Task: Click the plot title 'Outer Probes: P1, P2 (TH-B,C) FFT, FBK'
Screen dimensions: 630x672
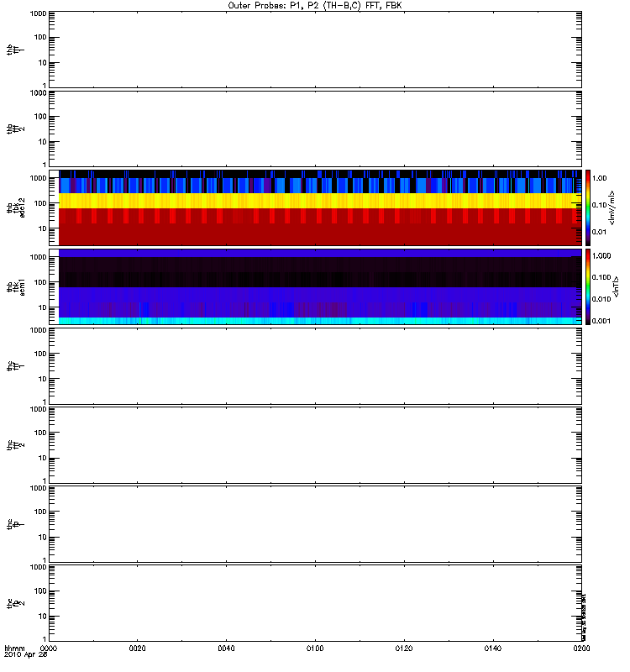Action: click(x=315, y=6)
